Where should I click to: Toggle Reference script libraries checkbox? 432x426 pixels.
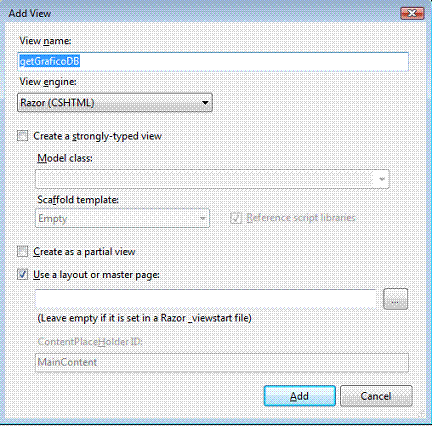[x=236, y=218]
